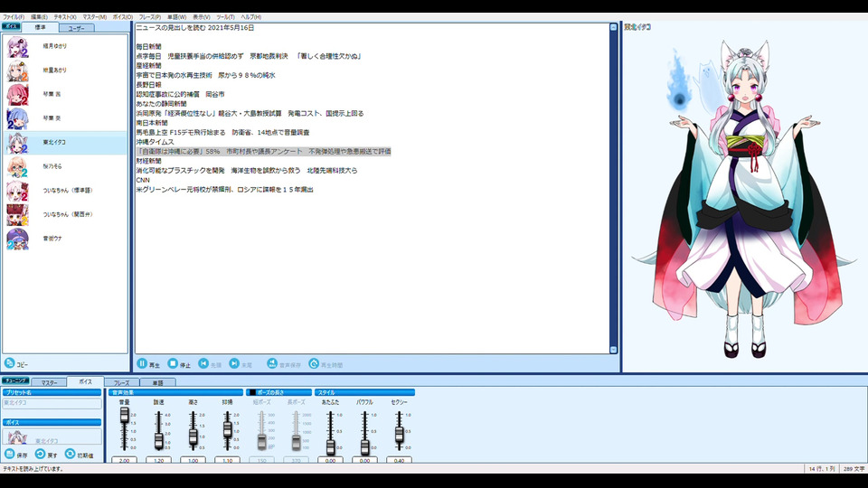The image size is (868, 488).
Task: Adjust the 音量 volume slider
Action: point(124,415)
